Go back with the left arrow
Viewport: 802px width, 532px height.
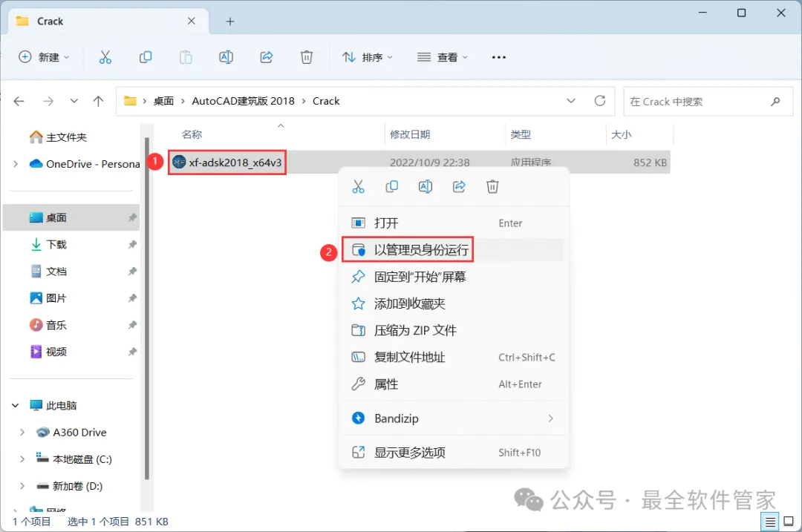[19, 101]
